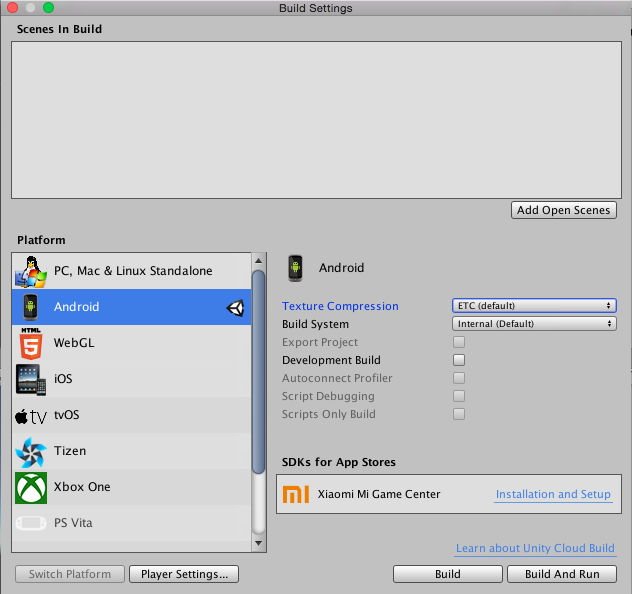Open Player Settings
The width and height of the screenshot is (632, 594).
184,574
